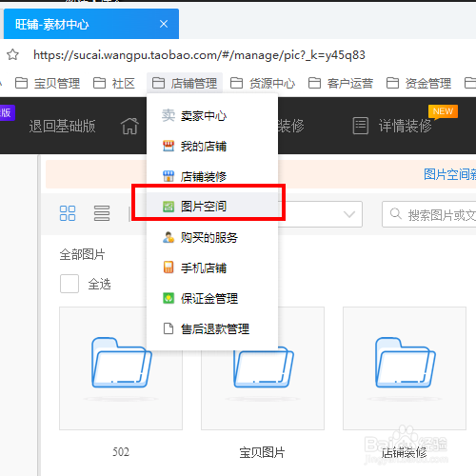The width and height of the screenshot is (476, 476).
Task: Click the orange phone icon beside 手机店铺
Action: 169,268
